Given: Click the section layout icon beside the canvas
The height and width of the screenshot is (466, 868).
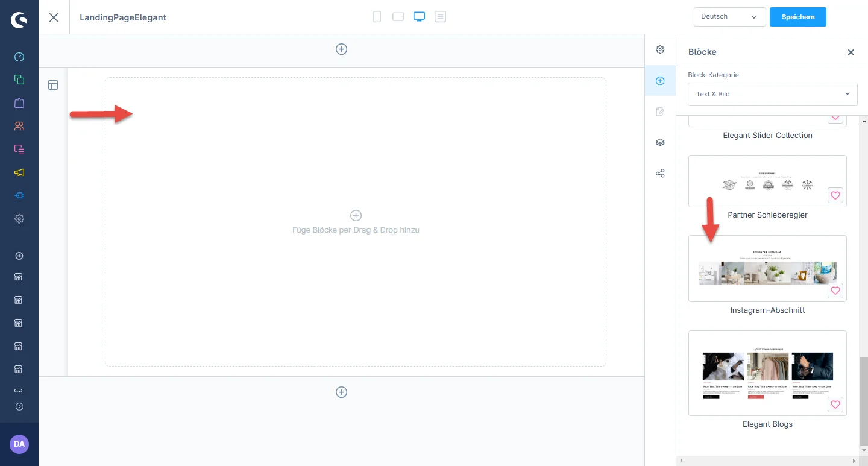Looking at the screenshot, I should pos(53,85).
